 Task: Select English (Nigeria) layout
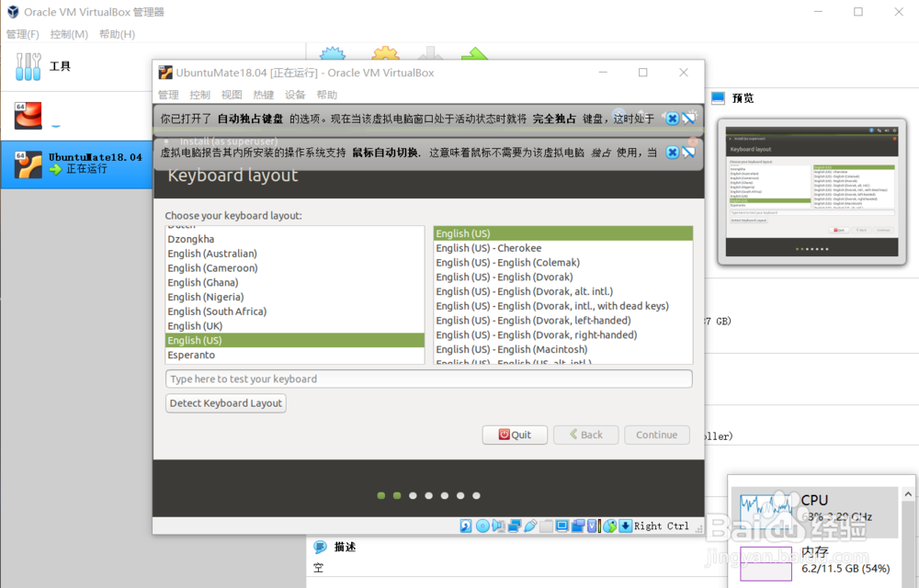click(x=295, y=297)
